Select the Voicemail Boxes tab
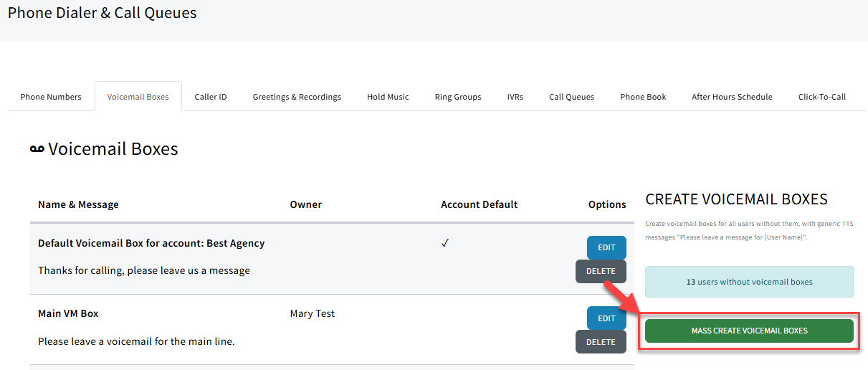Viewport: 868px width, 370px height. tap(138, 97)
